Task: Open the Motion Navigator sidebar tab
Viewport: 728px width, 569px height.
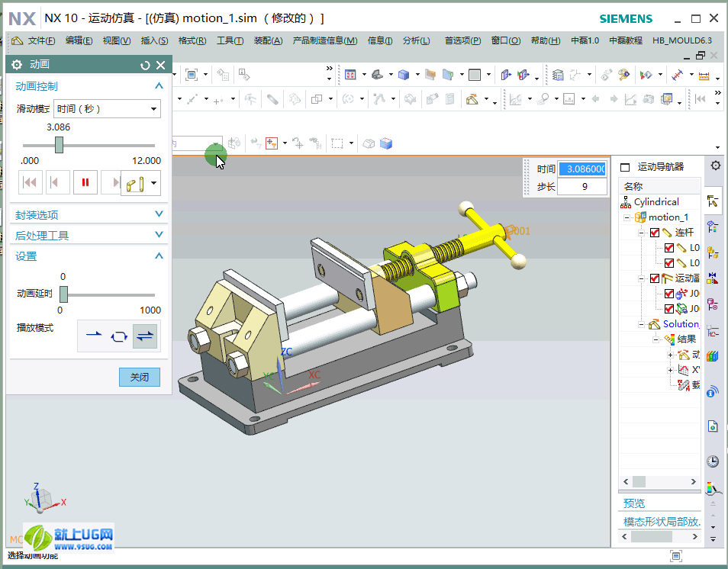Action: [712, 201]
